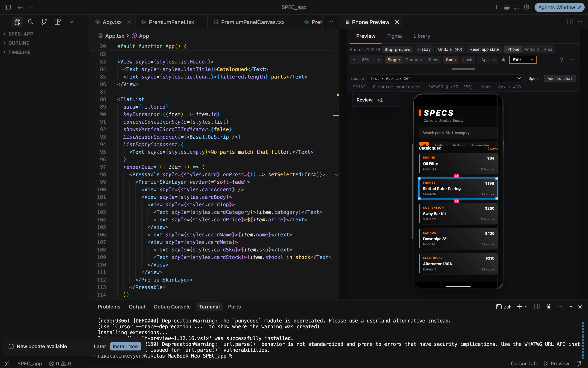Open the preview toolbar ellipsis menu
The height and width of the screenshot is (368, 588).
tap(572, 60)
